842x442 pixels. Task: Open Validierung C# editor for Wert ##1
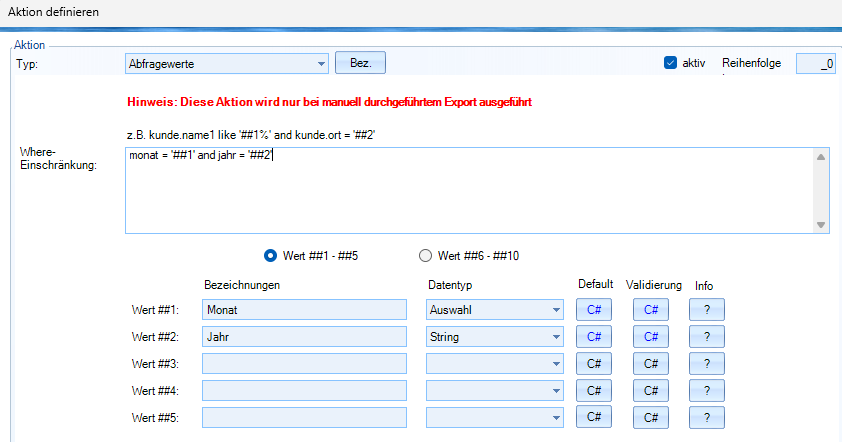pos(651,310)
